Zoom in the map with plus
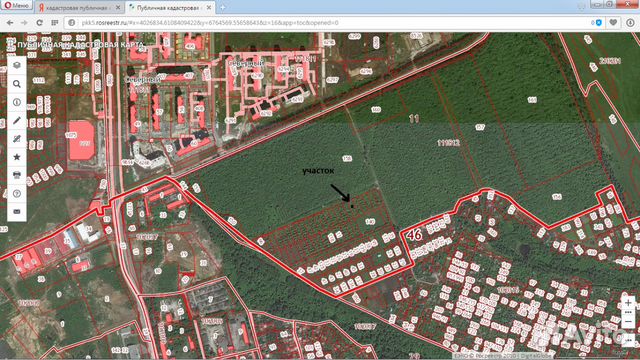 pyautogui.click(x=628, y=303)
